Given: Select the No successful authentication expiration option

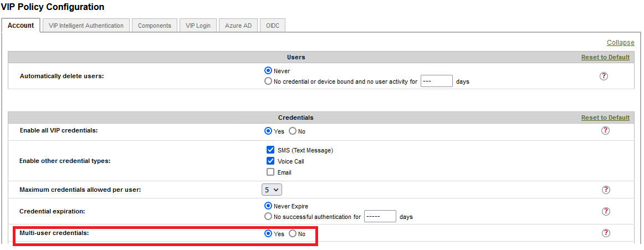Looking at the screenshot, I should [269, 217].
